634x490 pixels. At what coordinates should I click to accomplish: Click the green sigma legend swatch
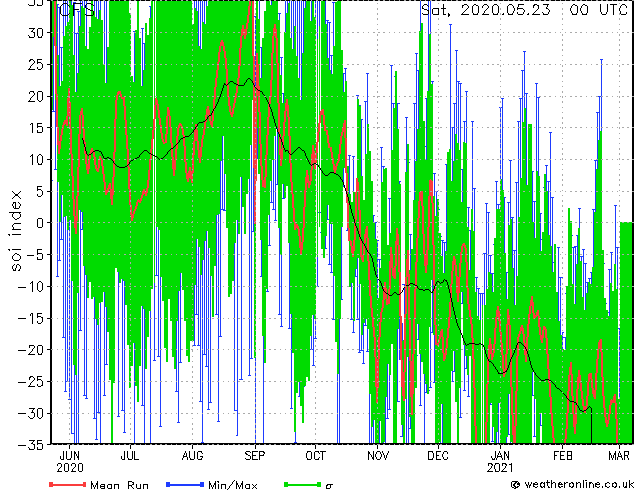(x=302, y=484)
